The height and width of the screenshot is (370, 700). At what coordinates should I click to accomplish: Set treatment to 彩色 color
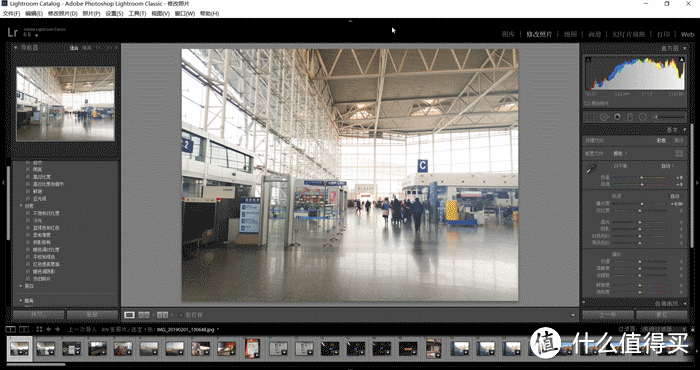(x=661, y=141)
